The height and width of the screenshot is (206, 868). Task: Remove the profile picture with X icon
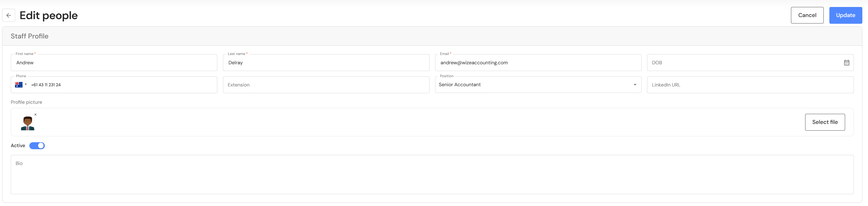[x=35, y=114]
